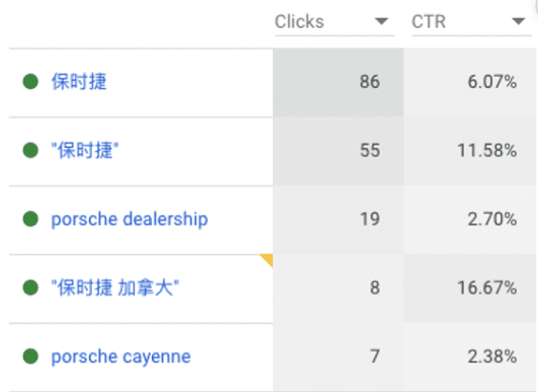Click green dot next to "保时捷 加拿大"
The image size is (538, 392).
pos(31,288)
